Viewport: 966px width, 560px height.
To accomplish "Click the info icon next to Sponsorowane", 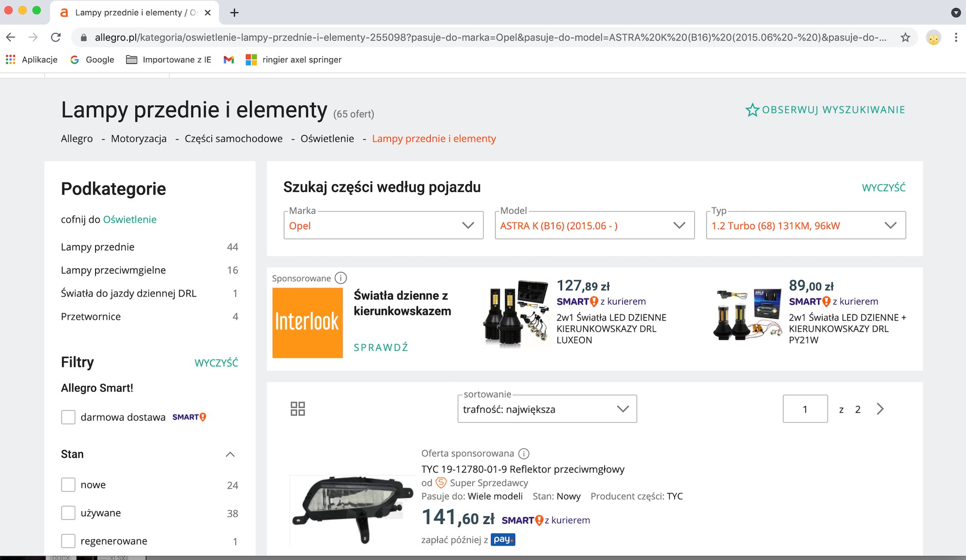I will coord(341,278).
